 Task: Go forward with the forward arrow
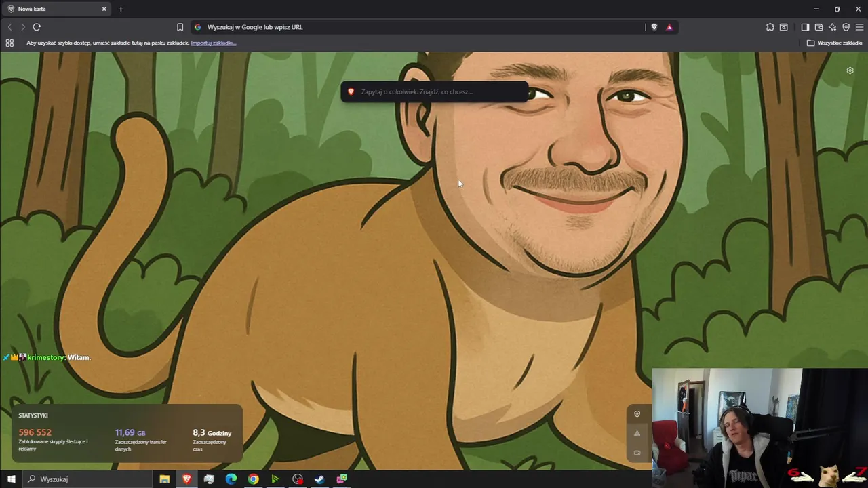[23, 27]
